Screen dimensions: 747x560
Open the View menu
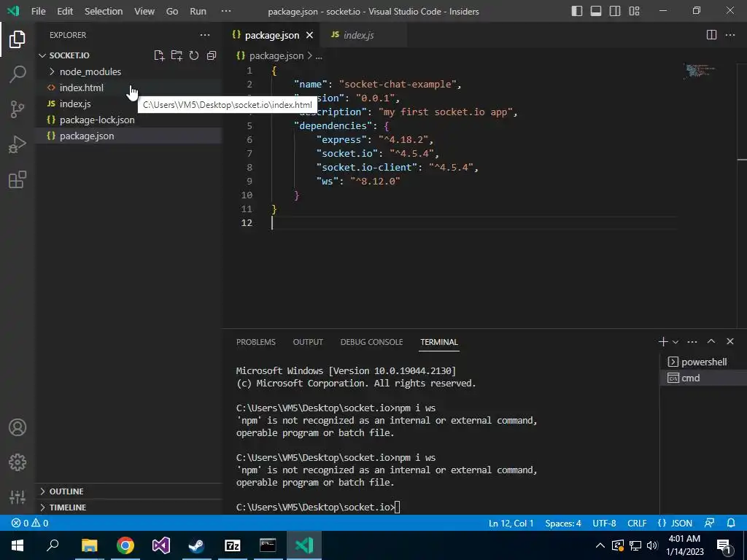coord(144,11)
